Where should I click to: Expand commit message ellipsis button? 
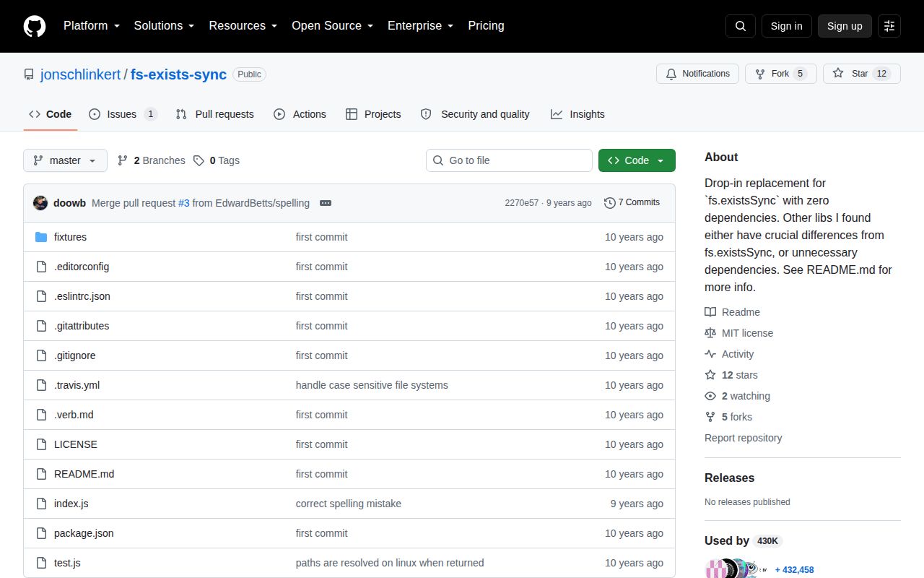[326, 203]
